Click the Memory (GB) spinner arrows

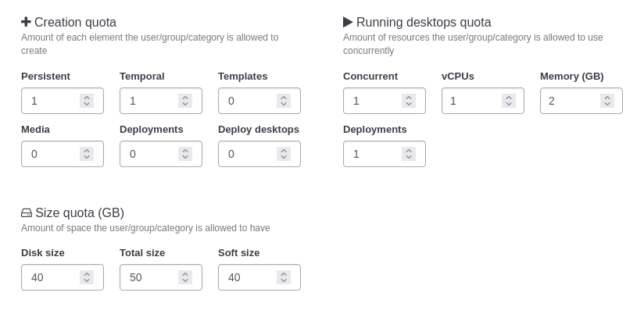pyautogui.click(x=607, y=101)
